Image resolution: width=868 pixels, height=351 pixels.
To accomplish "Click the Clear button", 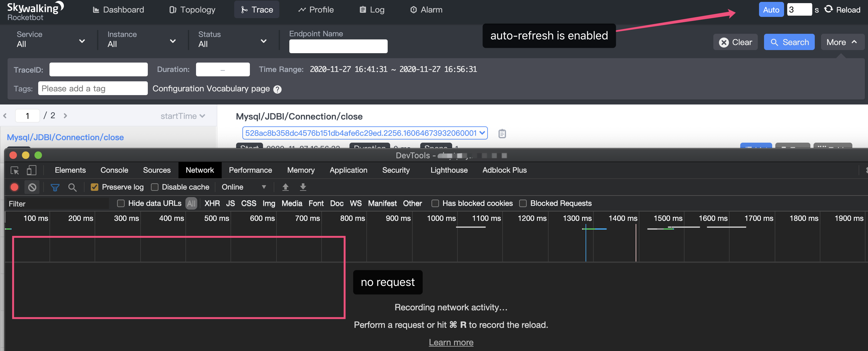I will point(735,42).
